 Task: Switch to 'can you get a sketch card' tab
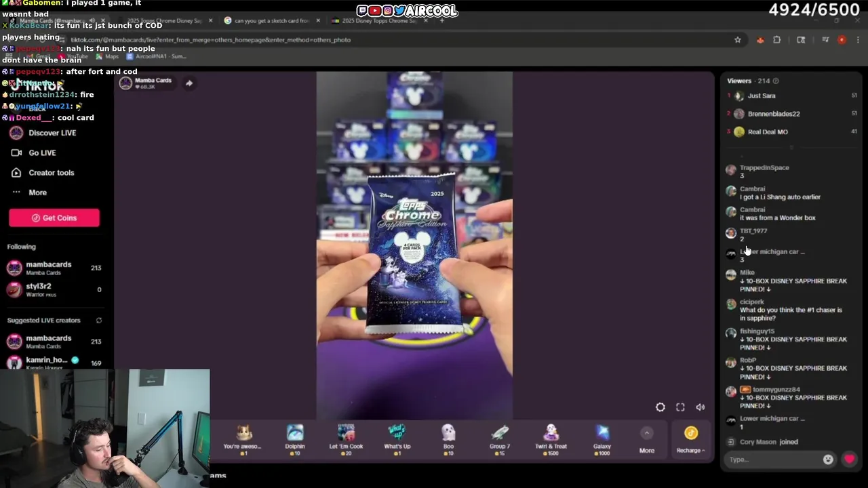271,21
